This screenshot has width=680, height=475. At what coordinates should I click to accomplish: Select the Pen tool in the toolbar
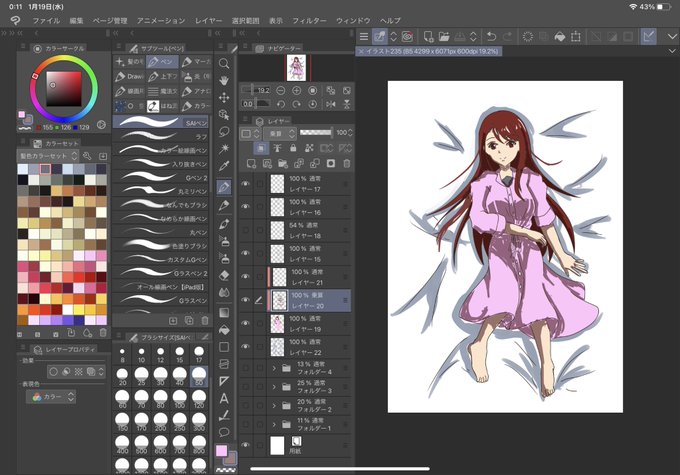tap(224, 187)
